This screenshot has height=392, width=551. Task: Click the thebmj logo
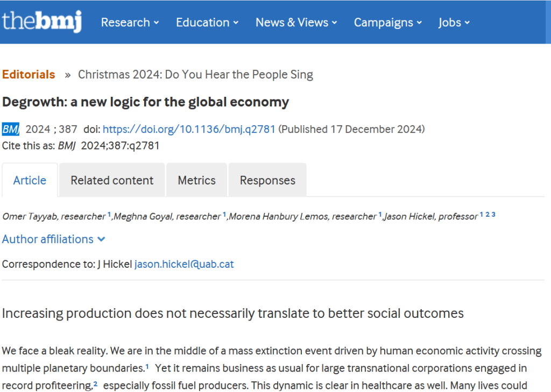(42, 22)
